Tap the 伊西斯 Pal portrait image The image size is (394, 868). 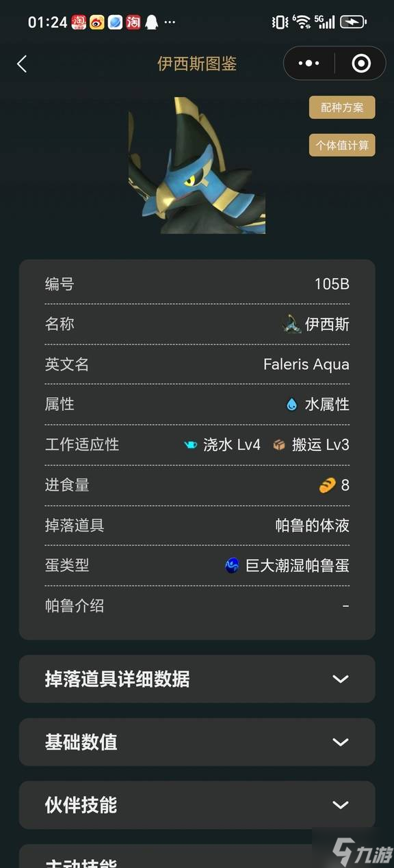(197, 165)
